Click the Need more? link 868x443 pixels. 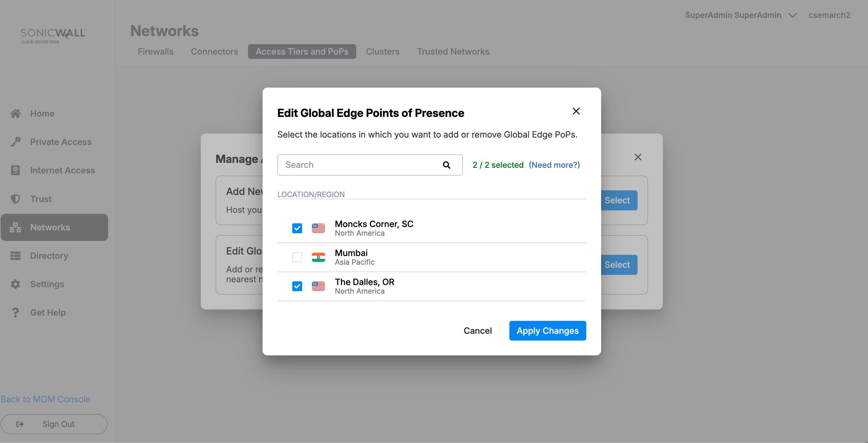pos(554,165)
